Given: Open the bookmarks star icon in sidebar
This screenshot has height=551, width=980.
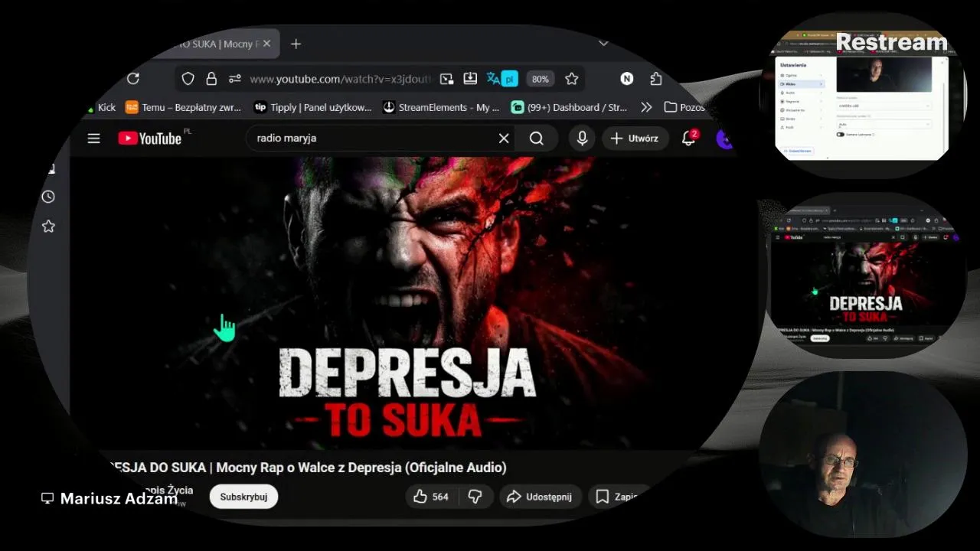Looking at the screenshot, I should pos(48,227).
